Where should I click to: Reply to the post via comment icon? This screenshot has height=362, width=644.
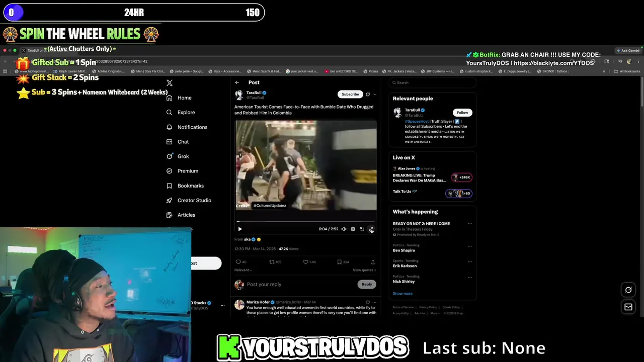pyautogui.click(x=241, y=262)
